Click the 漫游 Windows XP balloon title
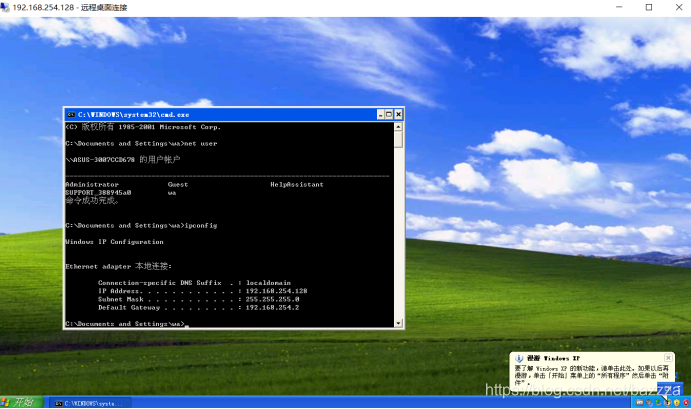 tap(553, 358)
